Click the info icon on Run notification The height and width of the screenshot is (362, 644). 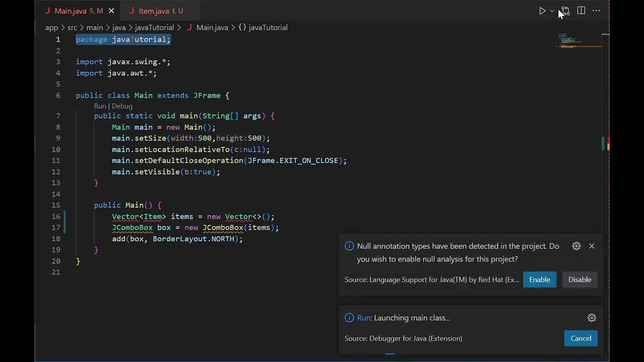click(349, 318)
